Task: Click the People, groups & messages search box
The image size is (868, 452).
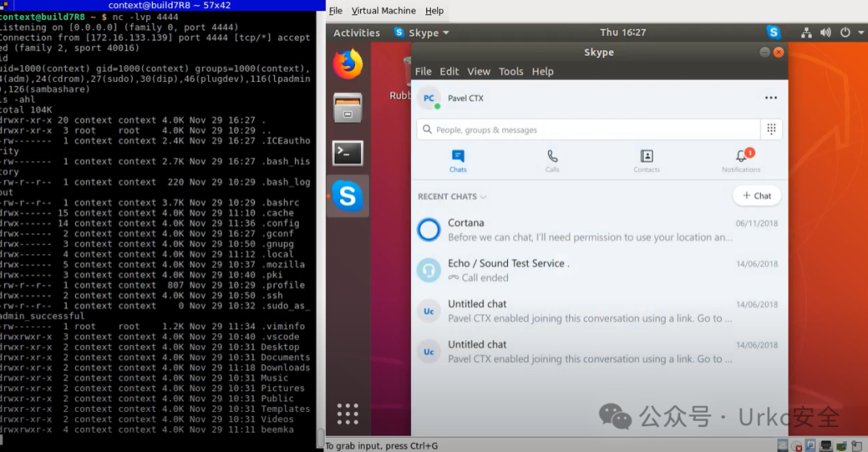Action: tap(588, 129)
